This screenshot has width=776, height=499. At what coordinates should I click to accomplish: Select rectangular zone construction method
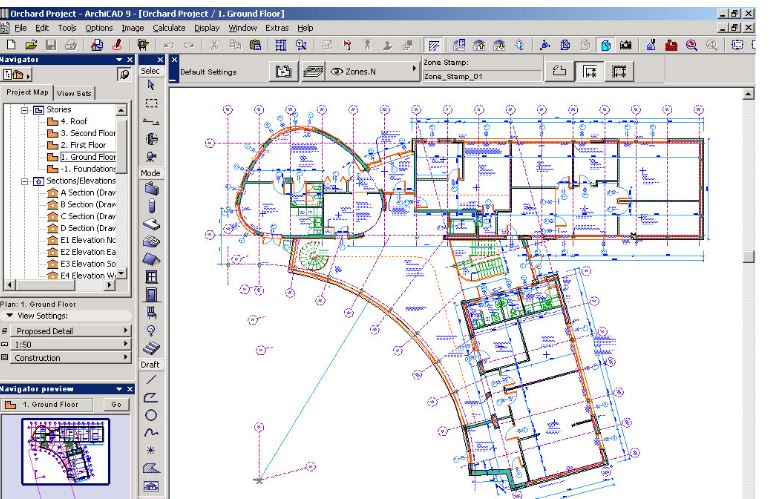click(619, 71)
